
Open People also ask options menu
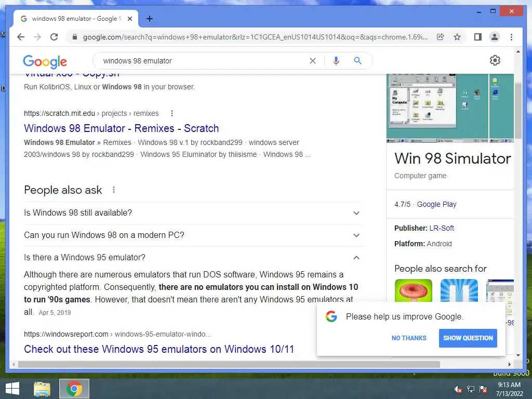[x=114, y=190]
